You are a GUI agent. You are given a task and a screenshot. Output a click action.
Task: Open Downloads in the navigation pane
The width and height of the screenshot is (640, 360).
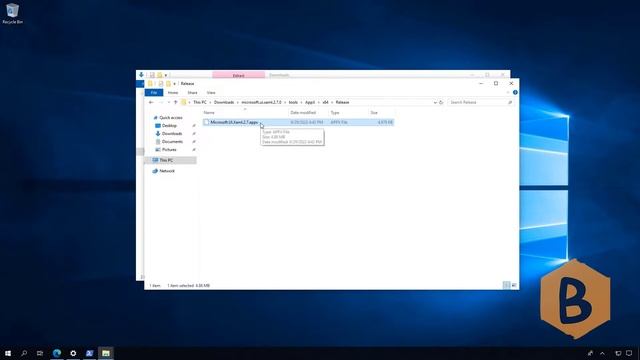pos(172,133)
